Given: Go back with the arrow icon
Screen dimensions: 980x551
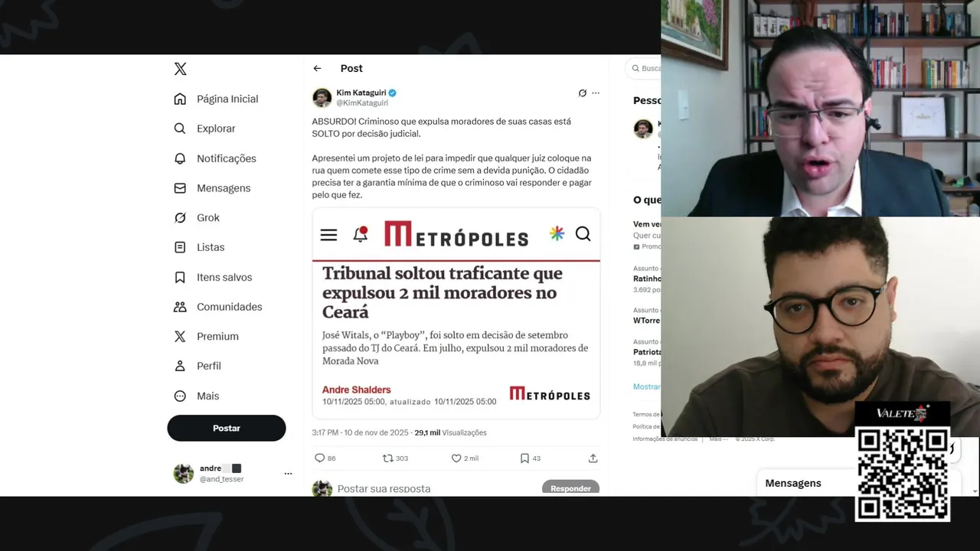Looking at the screenshot, I should (x=317, y=68).
